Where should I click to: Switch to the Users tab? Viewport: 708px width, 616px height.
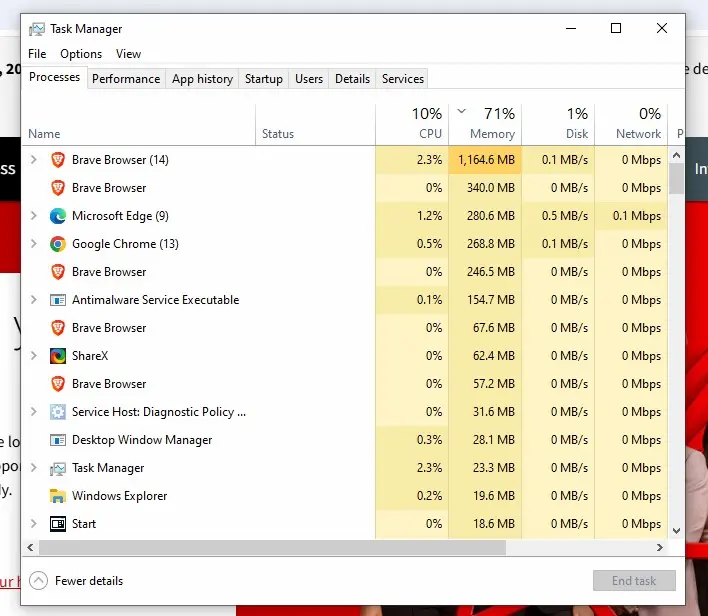point(309,79)
